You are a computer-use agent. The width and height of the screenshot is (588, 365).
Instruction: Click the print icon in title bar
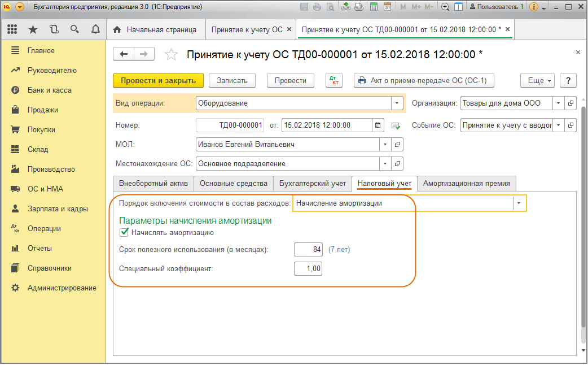[317, 7]
